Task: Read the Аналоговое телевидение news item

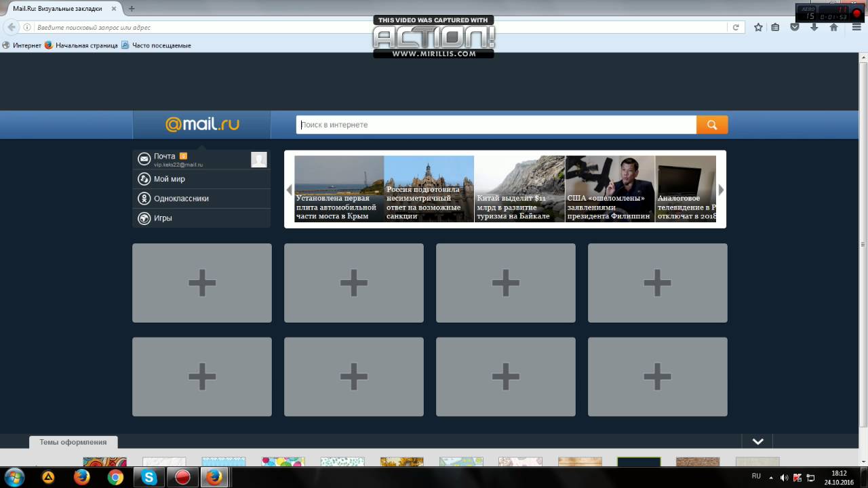Action: [x=686, y=189]
